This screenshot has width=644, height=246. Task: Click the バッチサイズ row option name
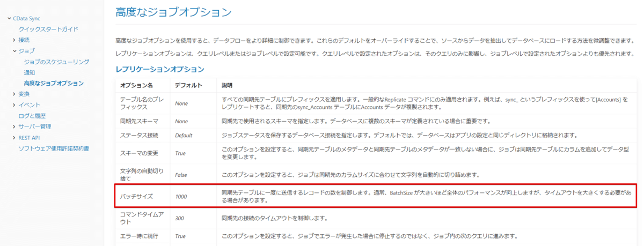coord(137,197)
